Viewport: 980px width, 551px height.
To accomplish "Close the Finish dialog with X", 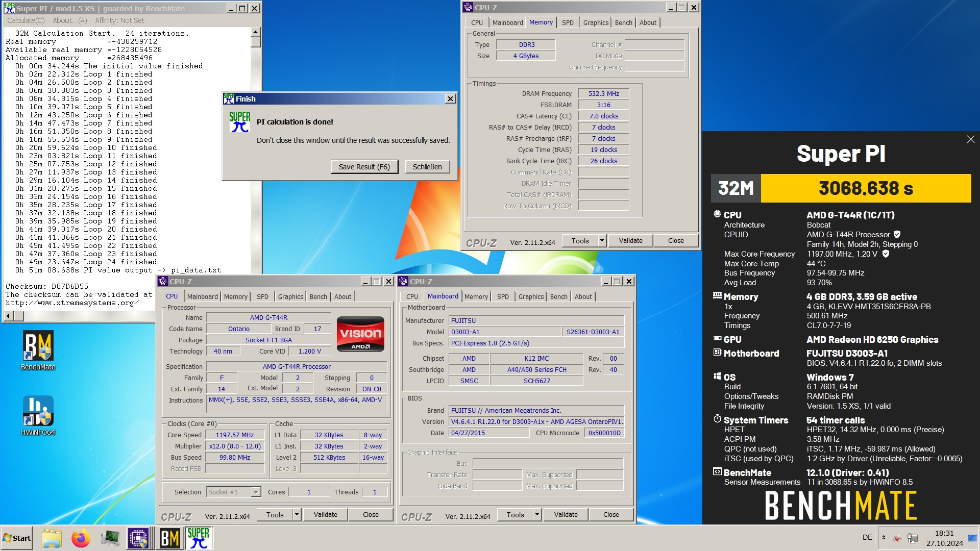I will pyautogui.click(x=450, y=99).
